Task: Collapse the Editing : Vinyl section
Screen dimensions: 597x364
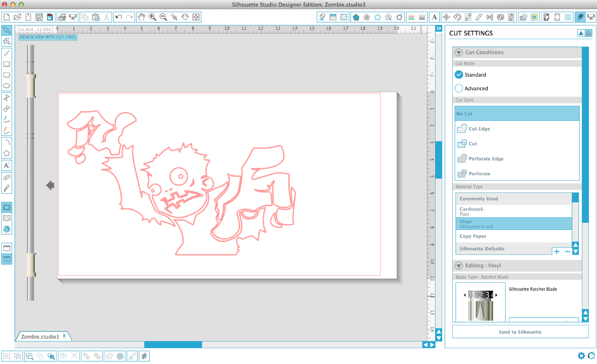Action: 459,266
